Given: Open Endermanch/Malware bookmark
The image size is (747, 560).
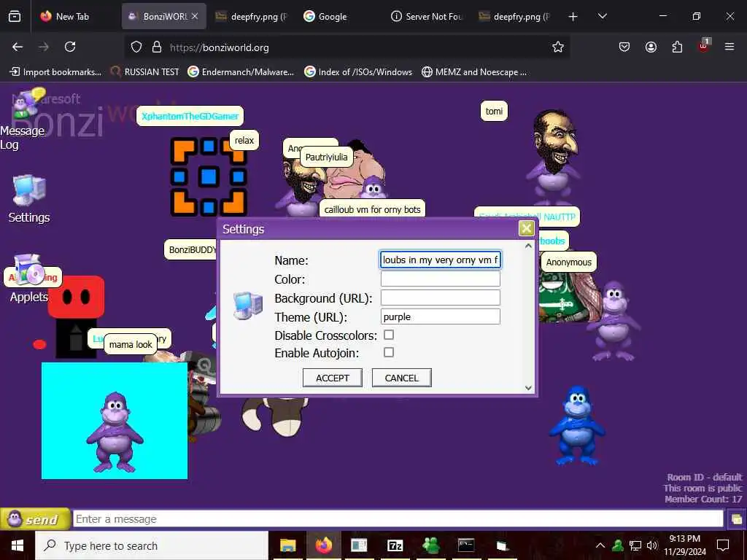Looking at the screenshot, I should (x=241, y=72).
